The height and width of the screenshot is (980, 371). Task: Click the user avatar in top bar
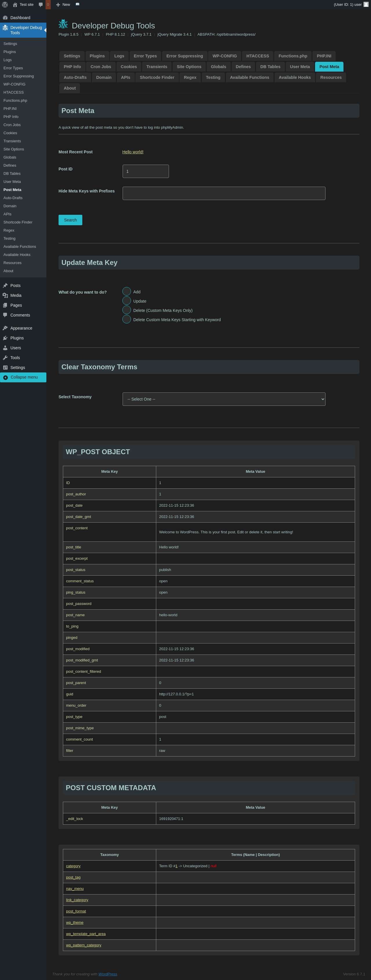[x=366, y=5]
